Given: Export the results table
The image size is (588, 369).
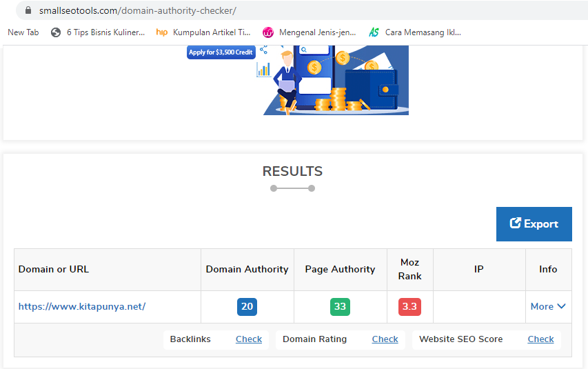Looking at the screenshot, I should pos(534,223).
